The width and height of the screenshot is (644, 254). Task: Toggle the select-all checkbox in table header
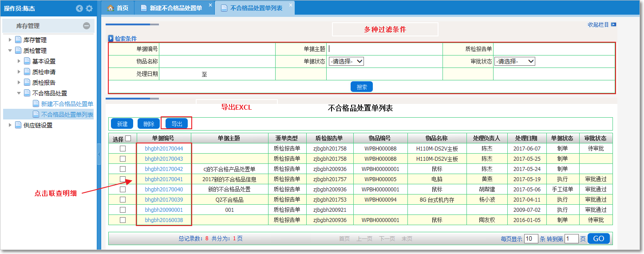pos(128,139)
